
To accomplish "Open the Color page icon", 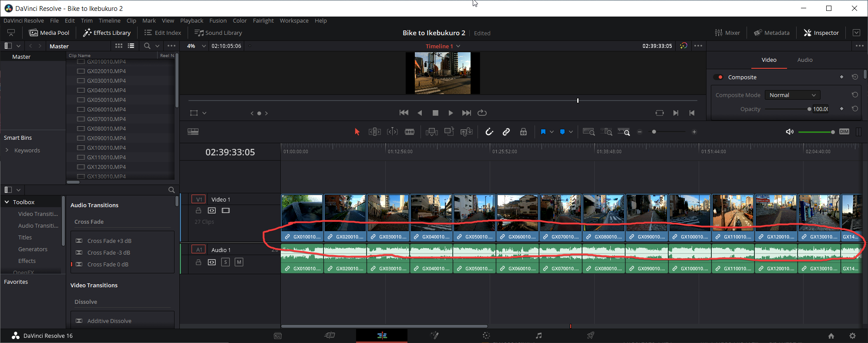I will point(486,336).
